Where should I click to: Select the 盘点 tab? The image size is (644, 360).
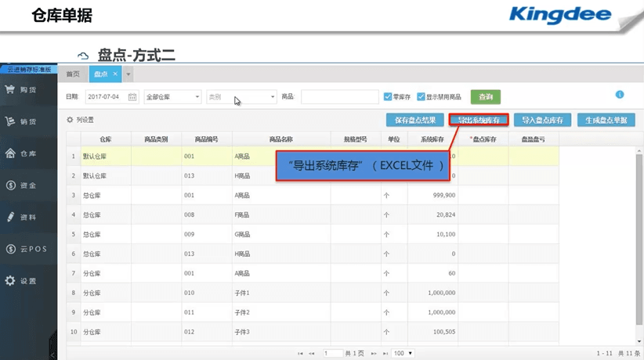[x=100, y=74]
